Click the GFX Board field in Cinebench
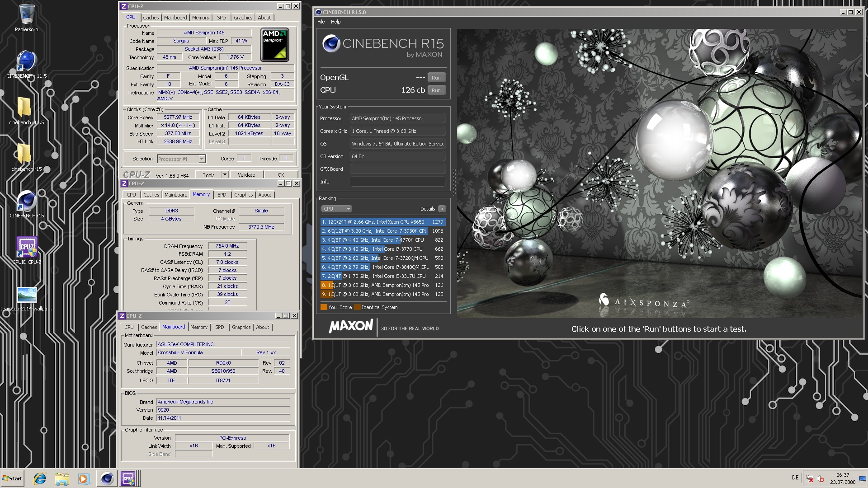This screenshot has height=488, width=868. tap(398, 169)
